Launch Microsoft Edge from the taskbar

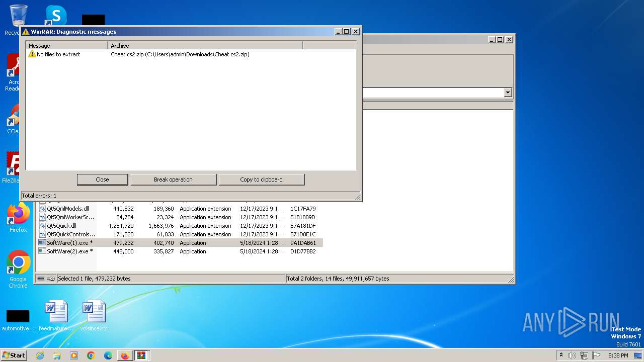108,355
